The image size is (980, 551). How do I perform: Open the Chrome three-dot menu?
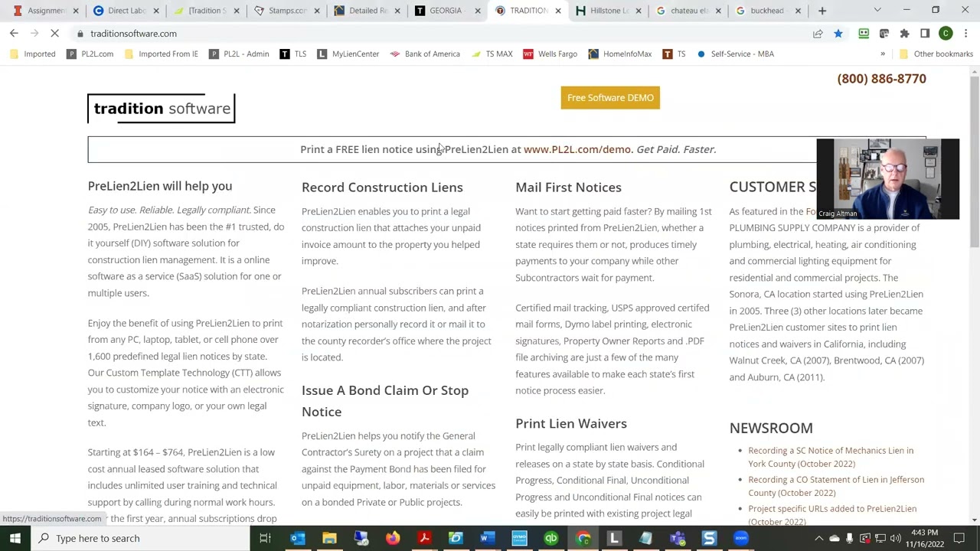point(966,34)
